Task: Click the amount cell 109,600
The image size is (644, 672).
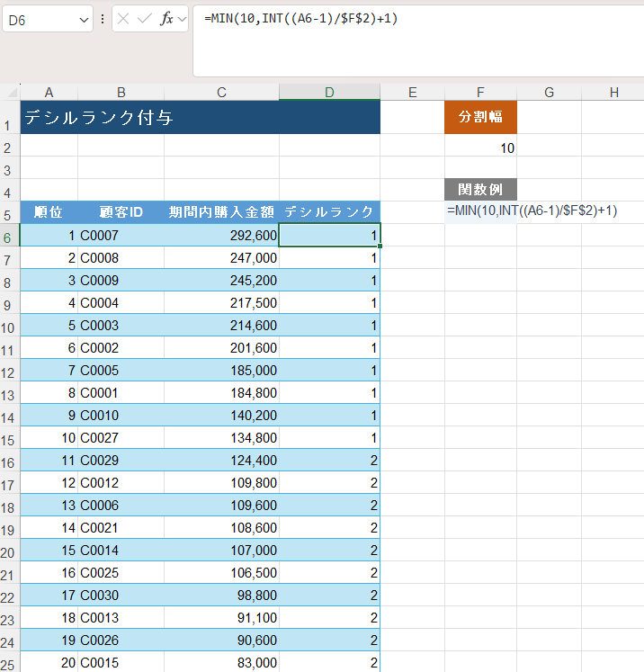Action: click(221, 505)
